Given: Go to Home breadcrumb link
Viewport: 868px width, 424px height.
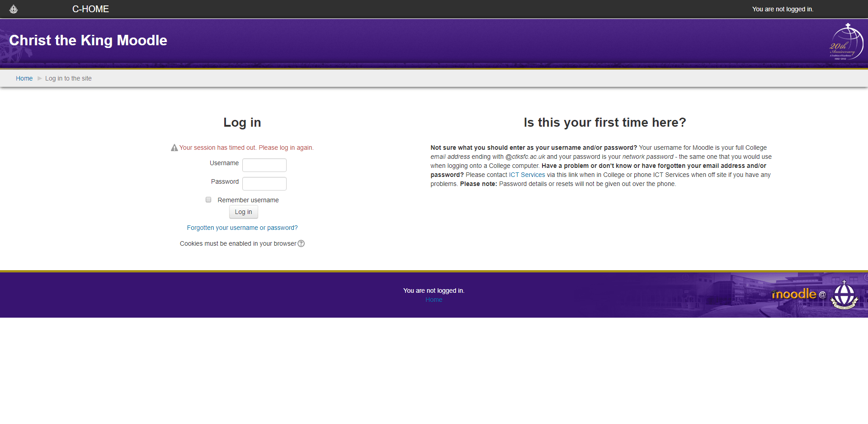Looking at the screenshot, I should [x=24, y=78].
